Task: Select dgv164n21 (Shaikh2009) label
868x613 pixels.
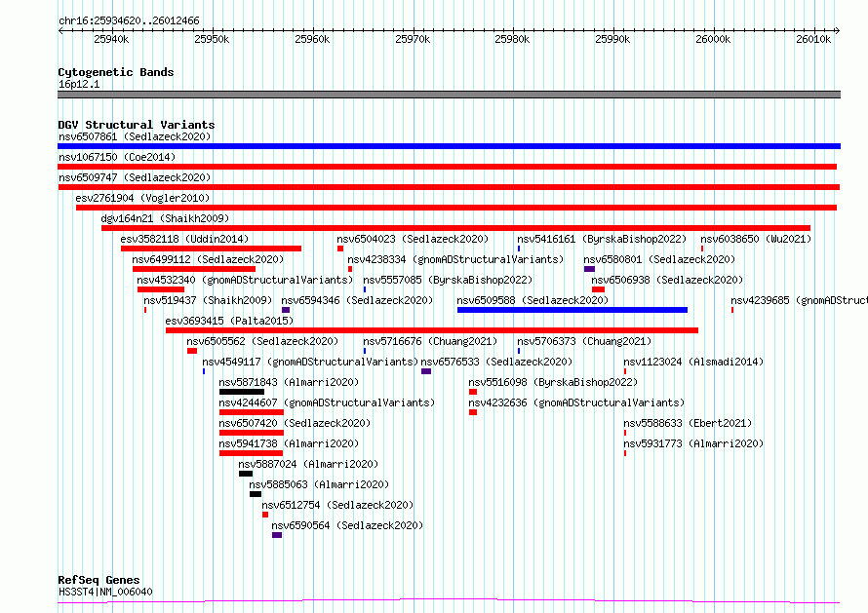Action: click(165, 218)
